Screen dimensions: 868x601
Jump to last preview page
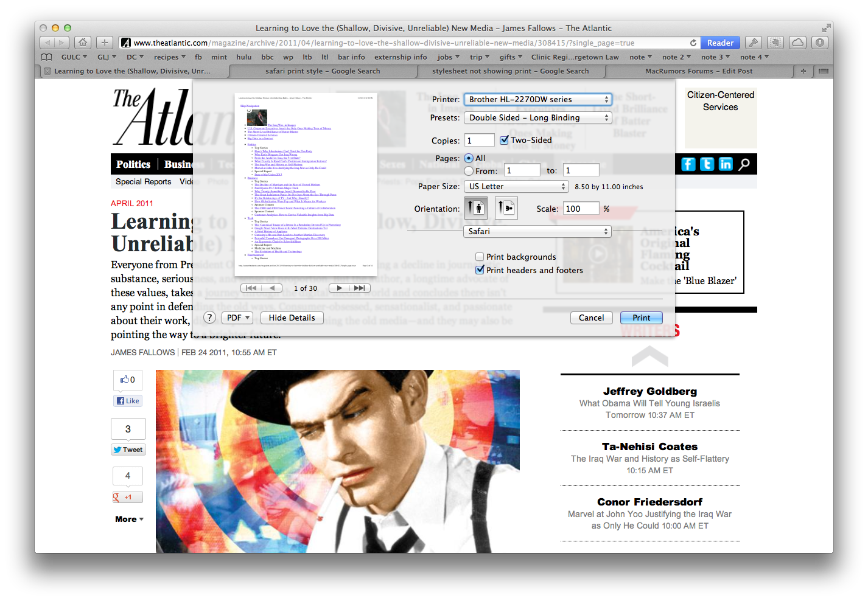(360, 288)
